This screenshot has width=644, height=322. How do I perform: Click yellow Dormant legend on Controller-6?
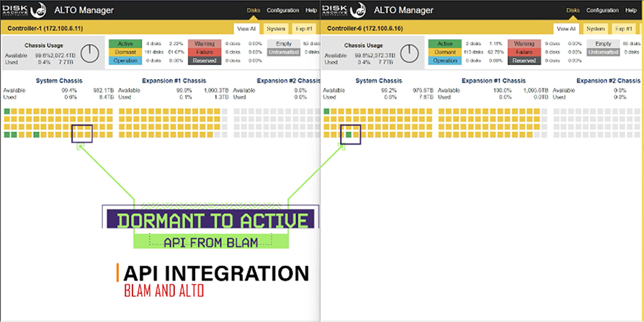[444, 52]
